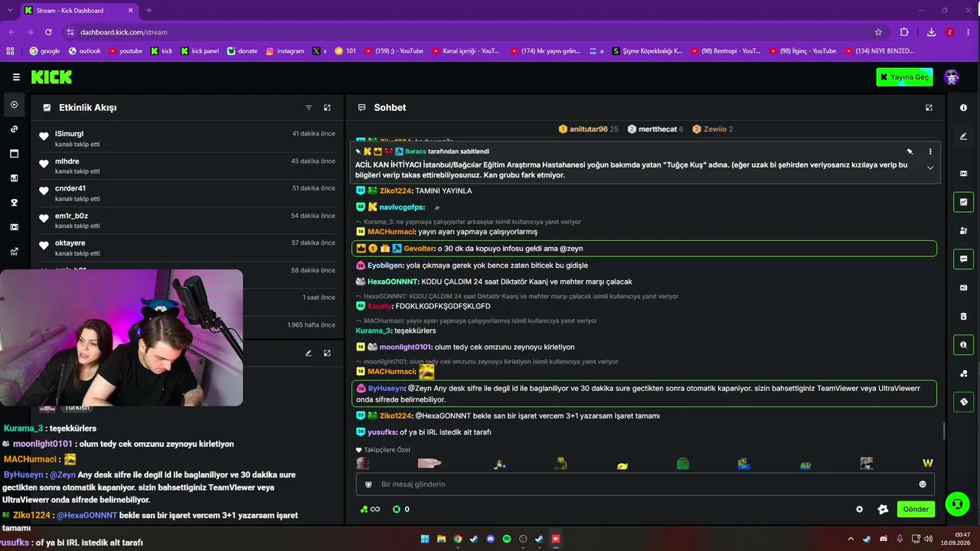980x551 pixels.
Task: Click the green KICK logo
Action: pyautogui.click(x=51, y=77)
